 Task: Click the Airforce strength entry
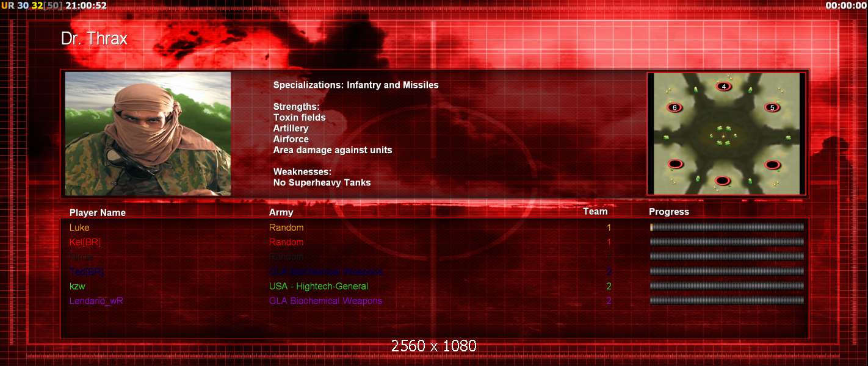tap(291, 139)
